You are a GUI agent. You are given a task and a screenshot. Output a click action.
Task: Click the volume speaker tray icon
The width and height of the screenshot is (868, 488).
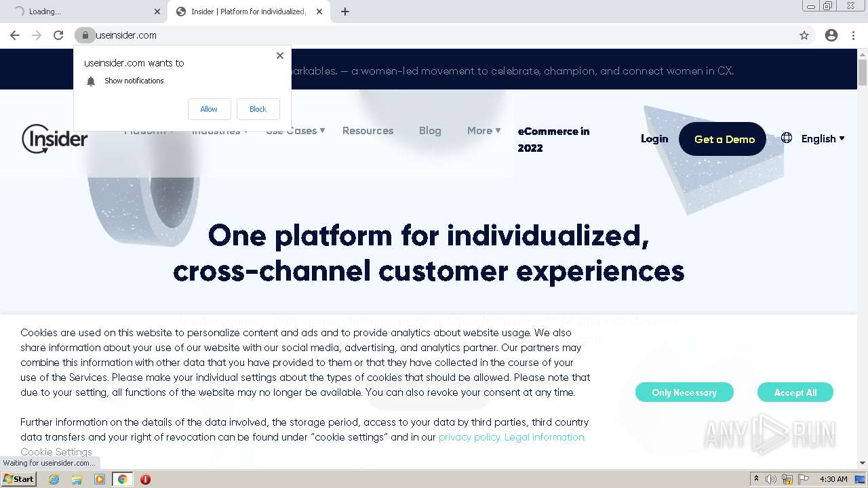point(771,479)
